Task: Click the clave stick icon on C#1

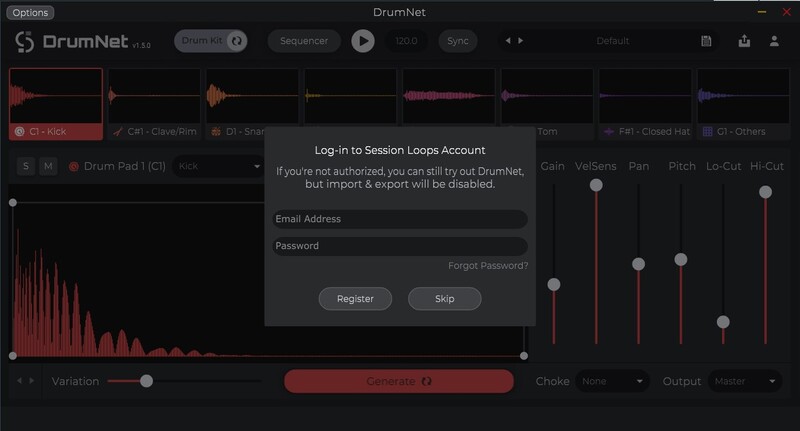Action: pyautogui.click(x=118, y=132)
